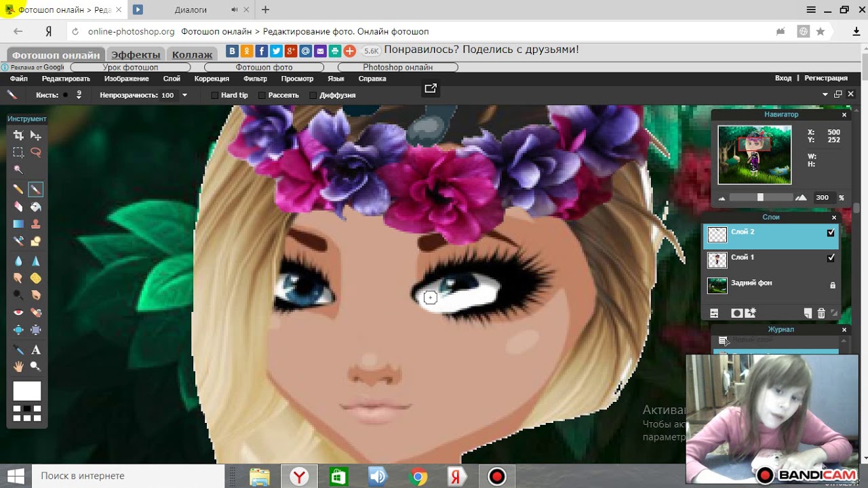This screenshot has width=868, height=488.
Task: Open the main white color swatch
Action: [27, 391]
